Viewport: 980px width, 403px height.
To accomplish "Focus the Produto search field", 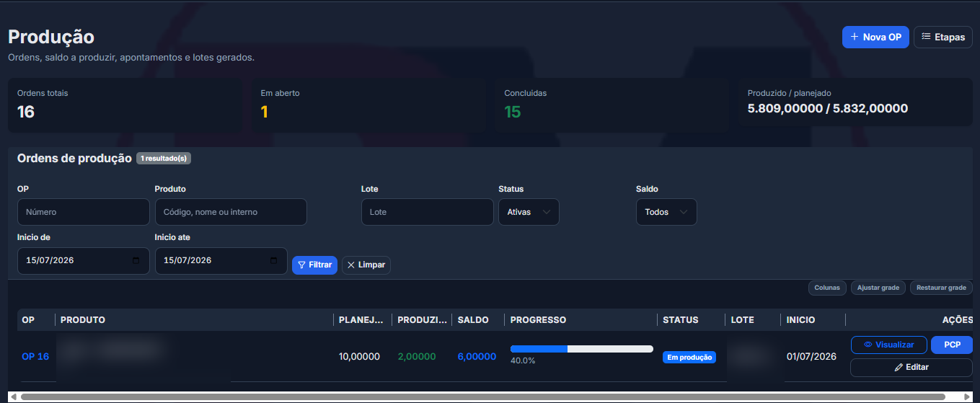I will pyautogui.click(x=231, y=212).
